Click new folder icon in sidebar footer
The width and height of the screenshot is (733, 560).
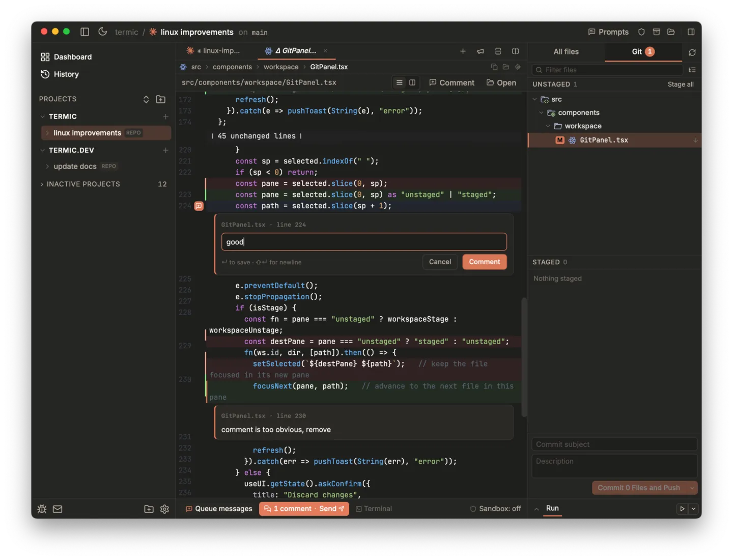point(149,509)
